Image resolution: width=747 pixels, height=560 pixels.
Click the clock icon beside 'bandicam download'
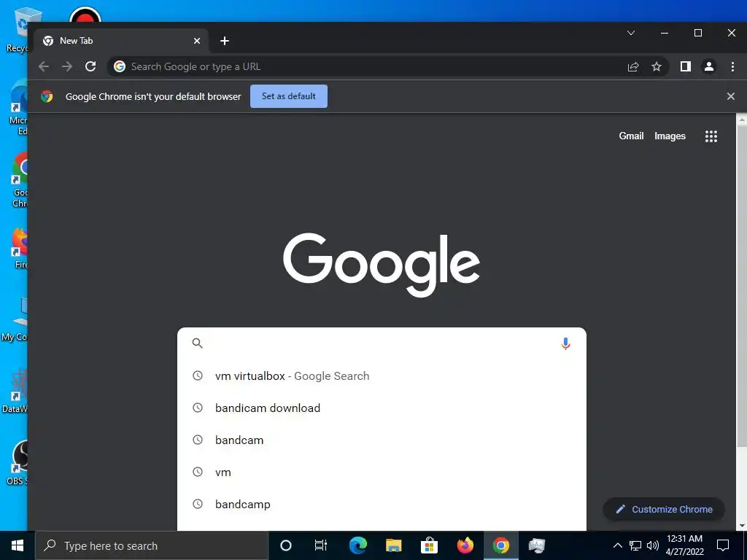197,408
